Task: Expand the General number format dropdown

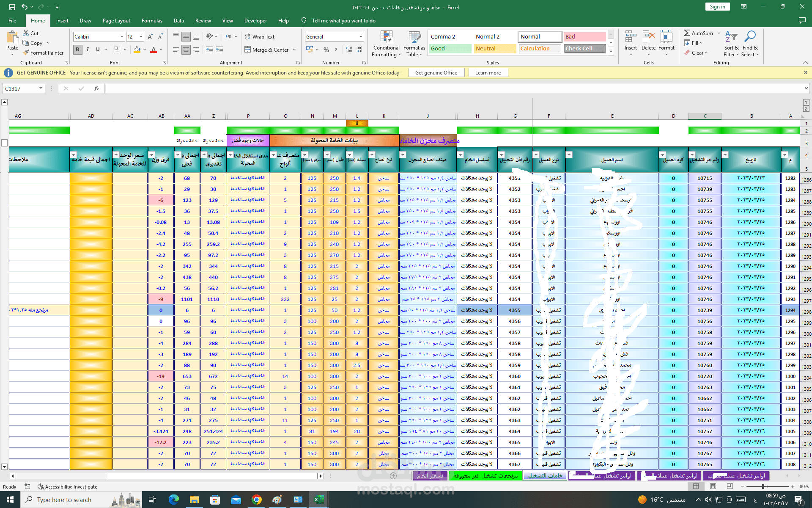Action: pyautogui.click(x=360, y=37)
